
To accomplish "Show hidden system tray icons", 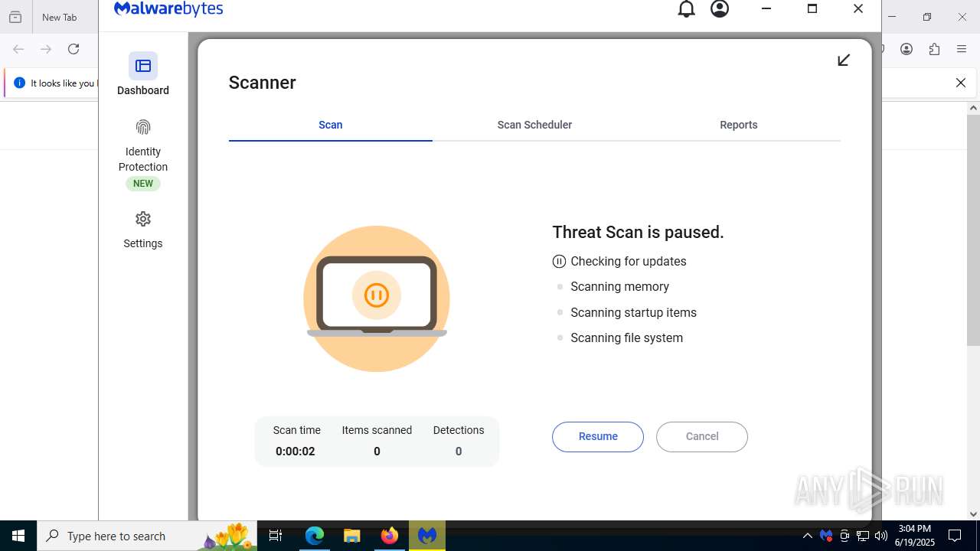I will [807, 536].
